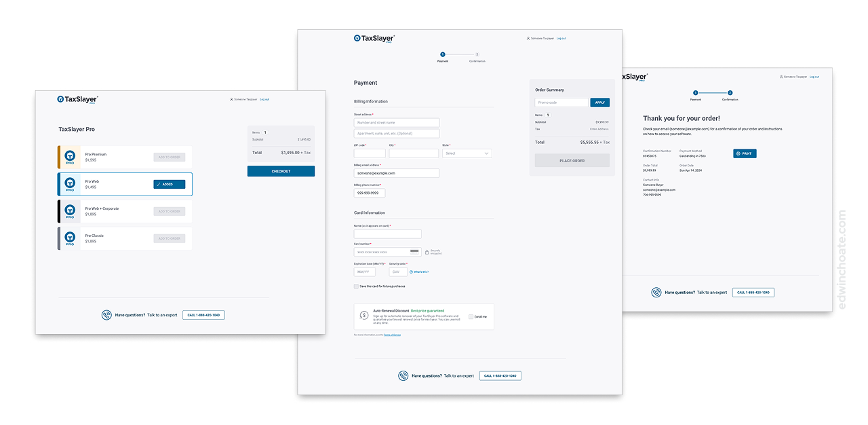Click the Auto-Renewal Discount dollar icon

pyautogui.click(x=363, y=316)
